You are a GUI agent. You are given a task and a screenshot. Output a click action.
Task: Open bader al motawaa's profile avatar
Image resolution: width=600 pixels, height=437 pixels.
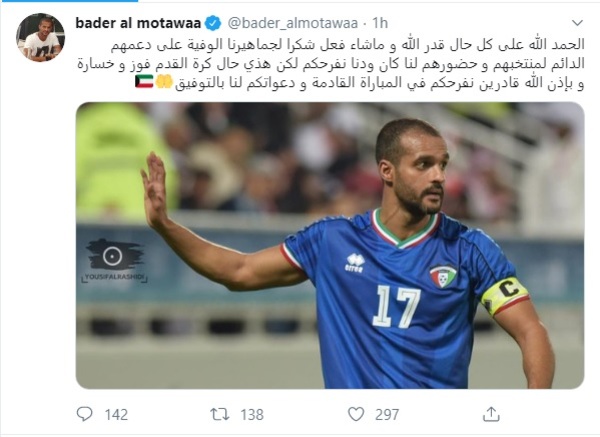(x=40, y=38)
